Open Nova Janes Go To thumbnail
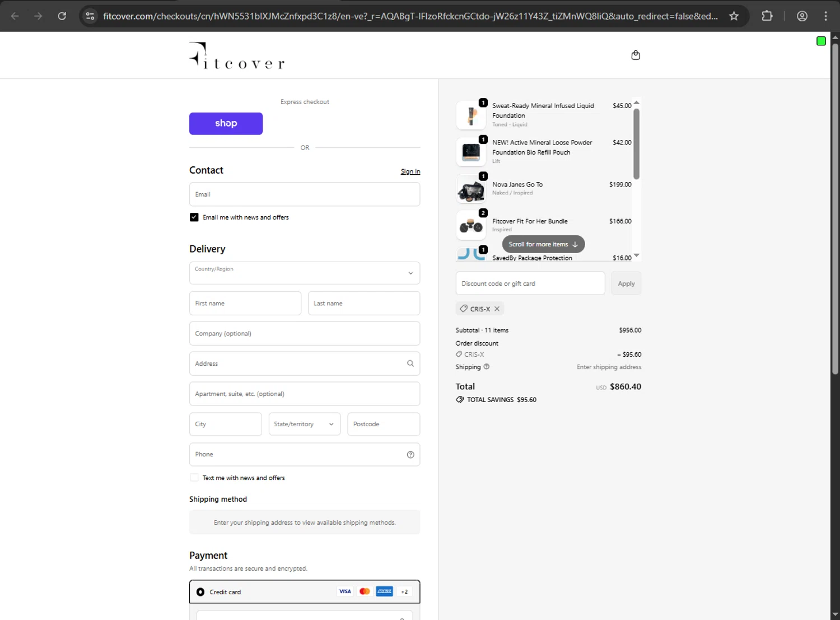 (471, 189)
